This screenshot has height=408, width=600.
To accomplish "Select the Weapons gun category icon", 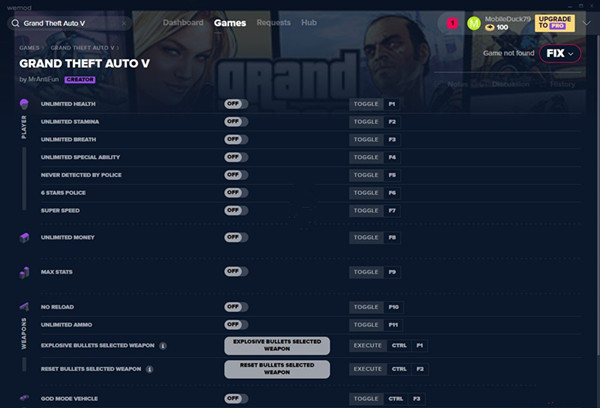I will tap(24, 307).
